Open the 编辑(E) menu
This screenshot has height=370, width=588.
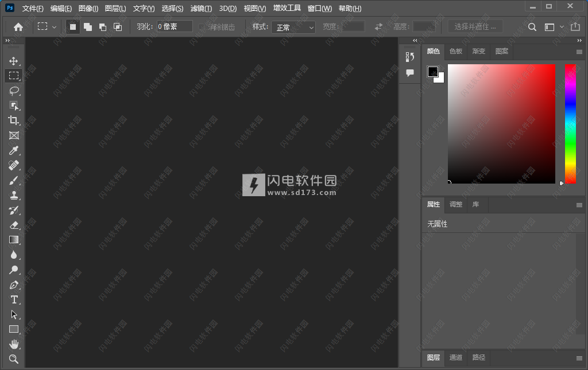click(61, 8)
